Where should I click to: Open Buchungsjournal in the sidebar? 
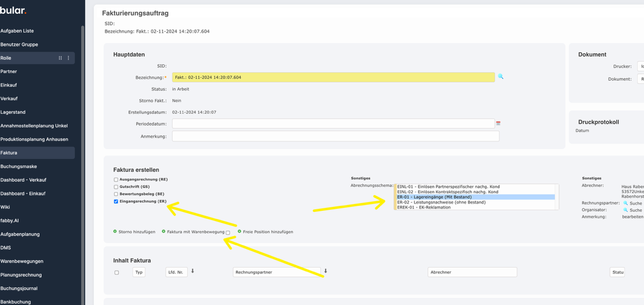click(19, 288)
